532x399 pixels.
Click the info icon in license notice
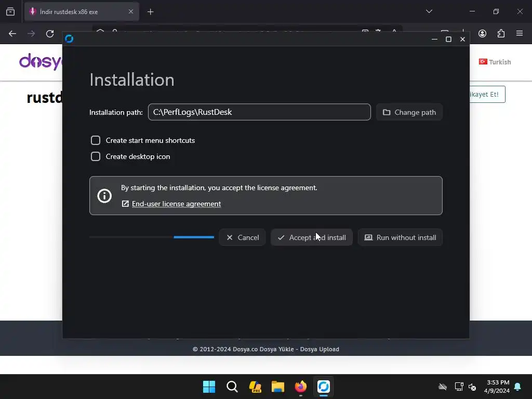click(104, 196)
